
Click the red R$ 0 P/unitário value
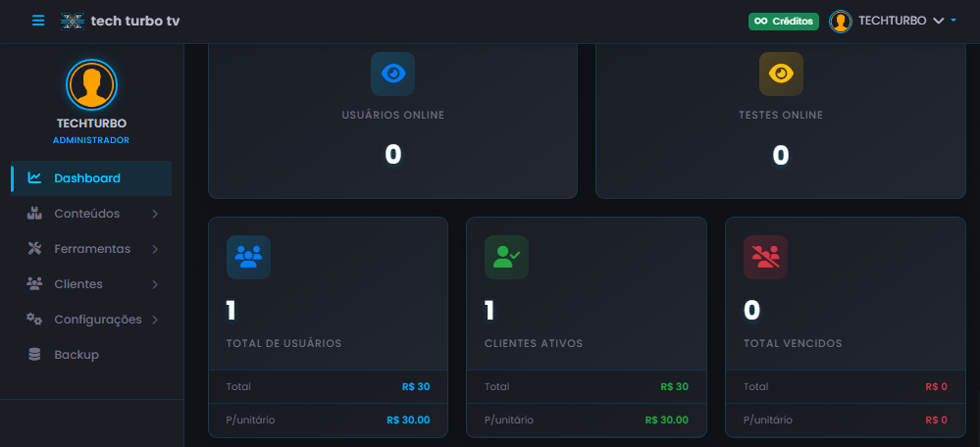pos(936,421)
